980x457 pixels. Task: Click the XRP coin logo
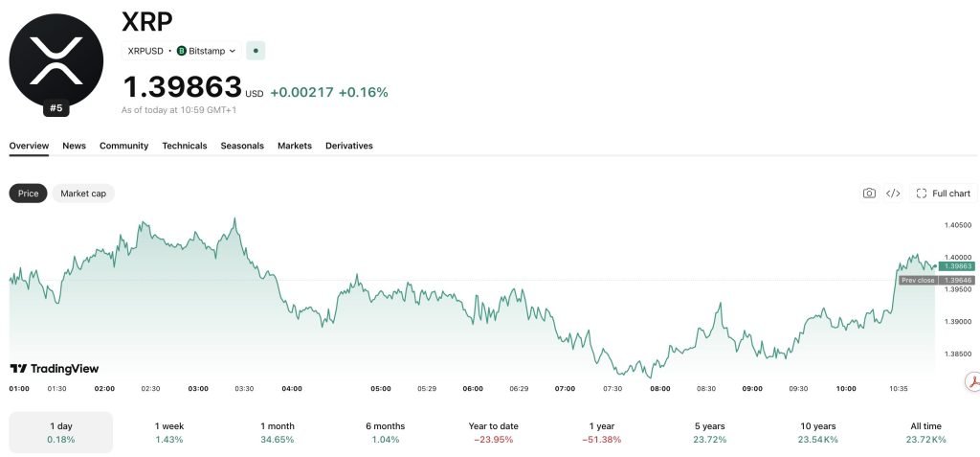(x=56, y=60)
